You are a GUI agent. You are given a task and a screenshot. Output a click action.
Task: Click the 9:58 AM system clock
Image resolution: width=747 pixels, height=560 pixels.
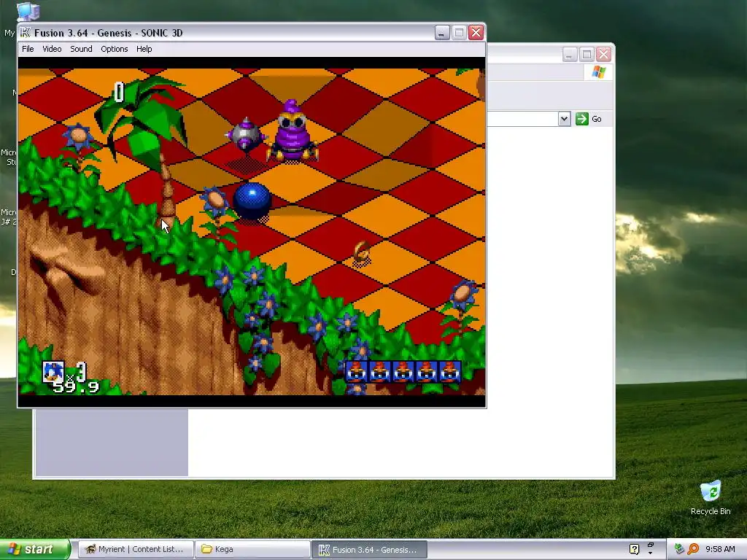click(x=720, y=549)
